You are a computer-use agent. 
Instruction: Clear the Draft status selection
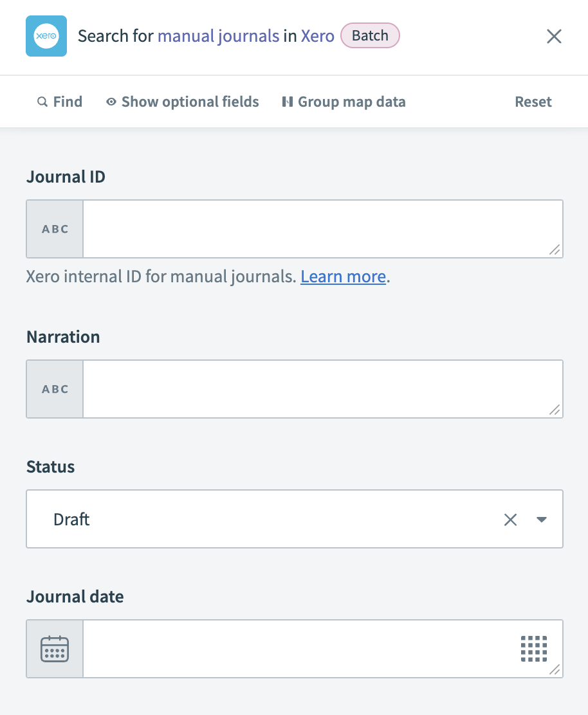pos(510,519)
